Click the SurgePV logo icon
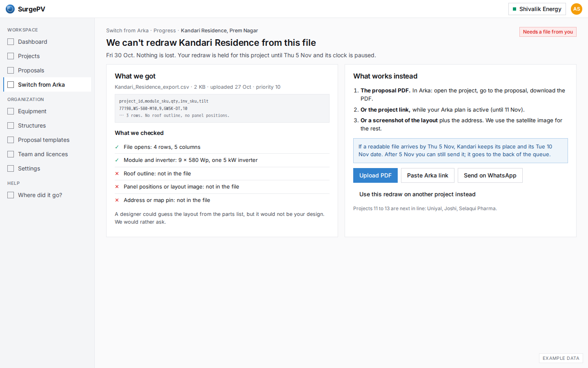 10,9
